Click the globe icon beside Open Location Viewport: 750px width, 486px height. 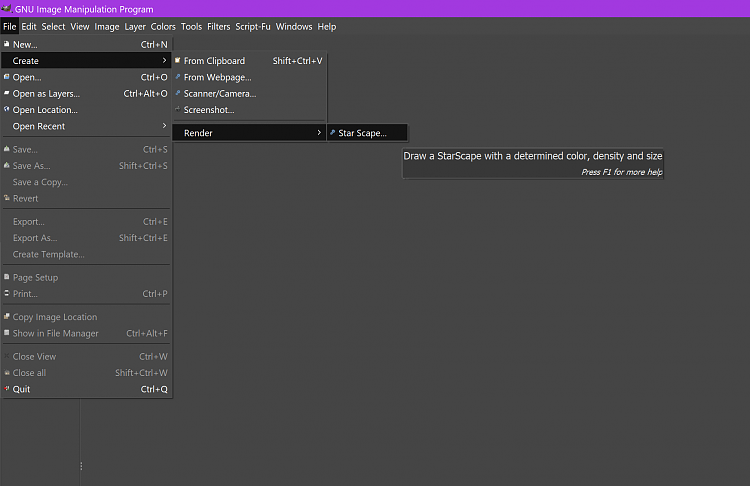point(7,109)
